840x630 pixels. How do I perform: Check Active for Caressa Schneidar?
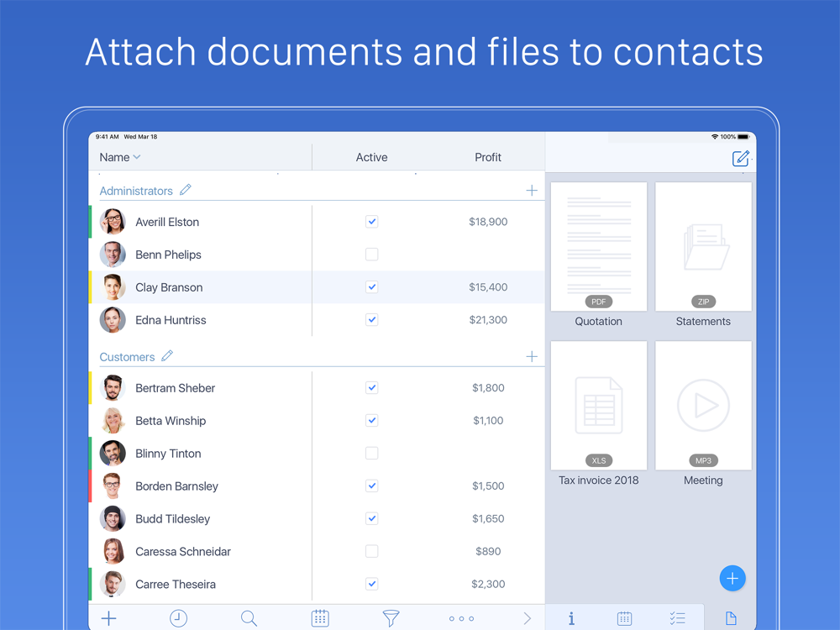point(372,551)
